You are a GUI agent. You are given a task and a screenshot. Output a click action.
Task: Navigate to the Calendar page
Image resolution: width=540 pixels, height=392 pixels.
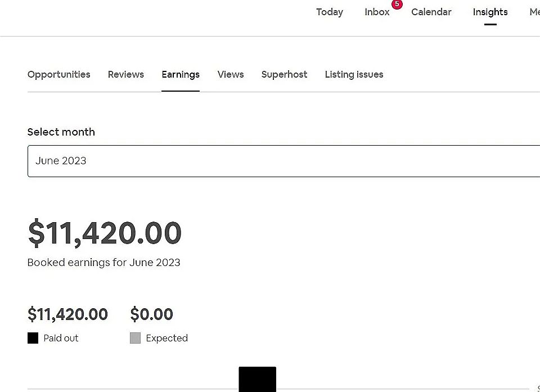(431, 12)
